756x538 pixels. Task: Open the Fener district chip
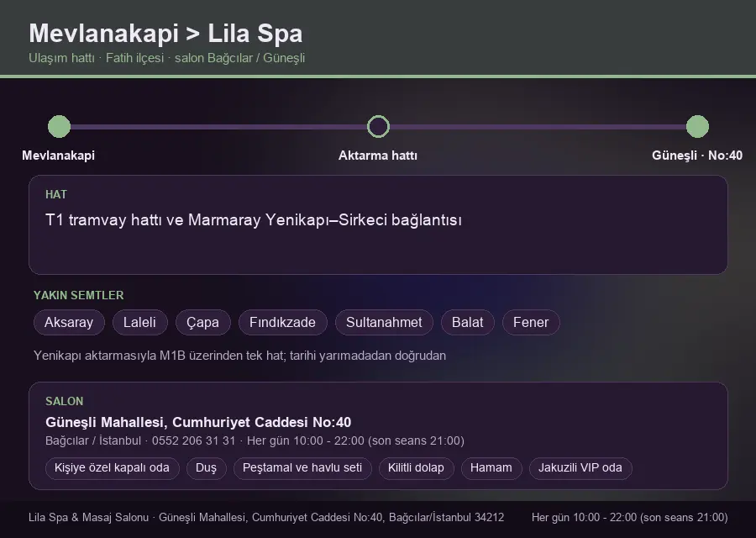pos(531,322)
